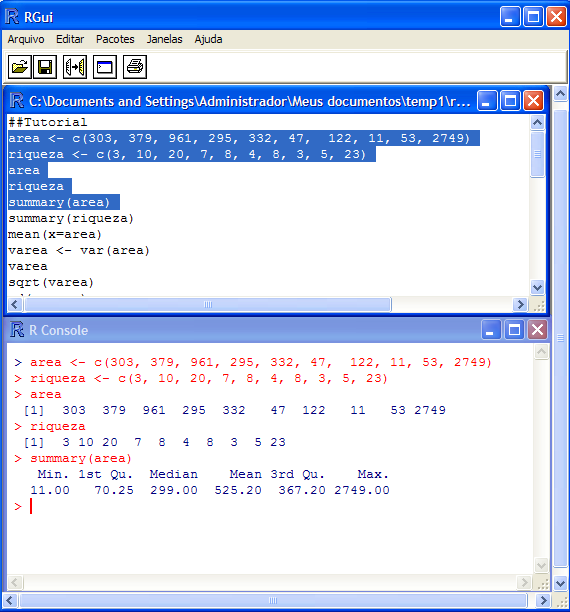
Task: Open the Arquivo menu
Action: pyautogui.click(x=26, y=39)
